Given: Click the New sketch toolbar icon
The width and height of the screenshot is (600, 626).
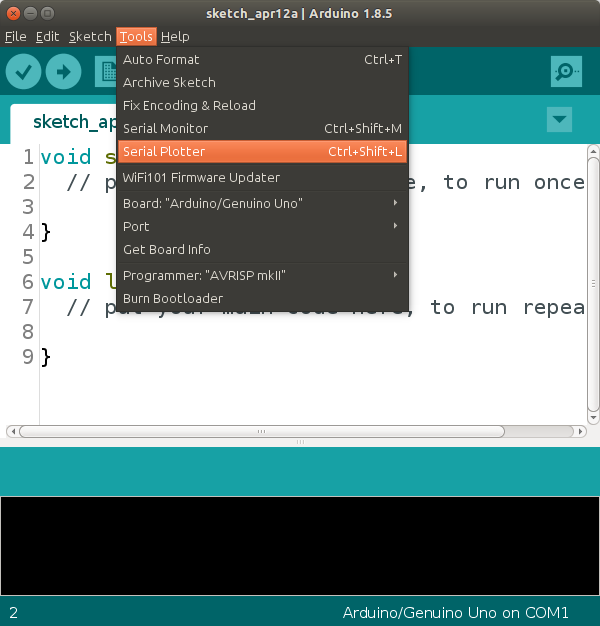Looking at the screenshot, I should tap(106, 72).
